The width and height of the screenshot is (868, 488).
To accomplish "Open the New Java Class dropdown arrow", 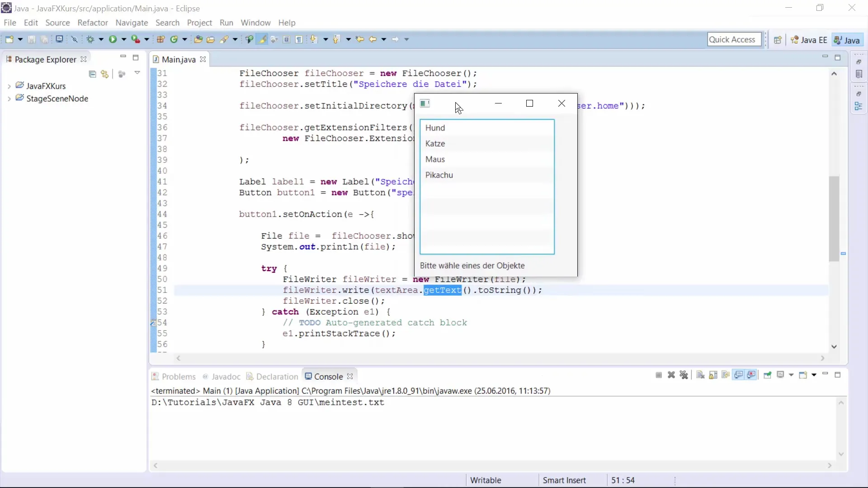I will tap(184, 40).
